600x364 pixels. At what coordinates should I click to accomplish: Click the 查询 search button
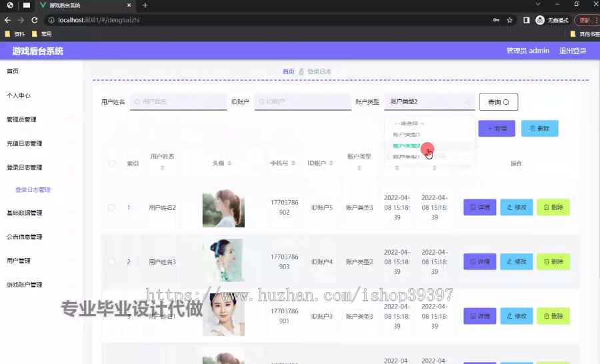click(x=499, y=102)
